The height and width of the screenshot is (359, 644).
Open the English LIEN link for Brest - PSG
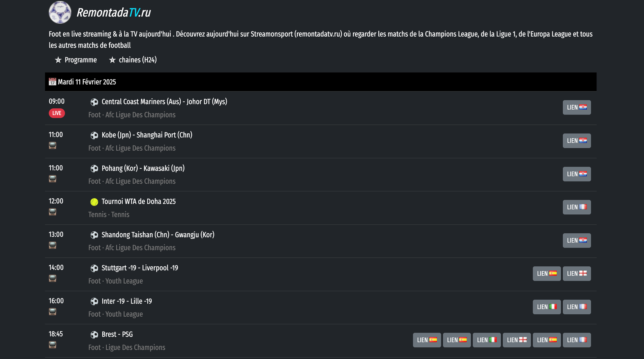tap(517, 340)
